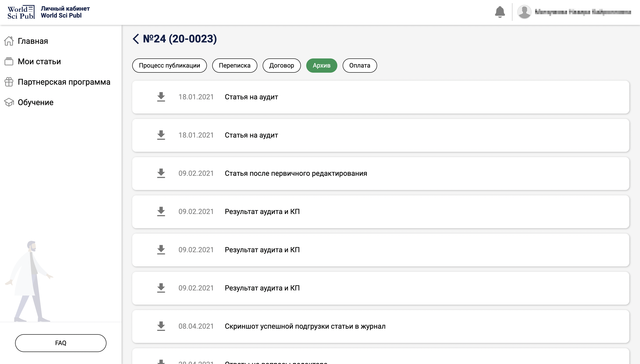Open the Договор tab

click(x=282, y=66)
